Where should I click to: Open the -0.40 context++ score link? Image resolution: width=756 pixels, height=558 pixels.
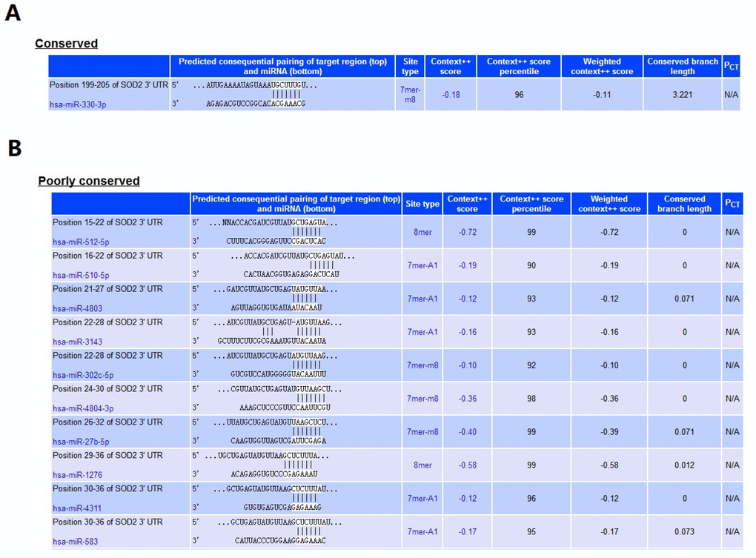(467, 432)
